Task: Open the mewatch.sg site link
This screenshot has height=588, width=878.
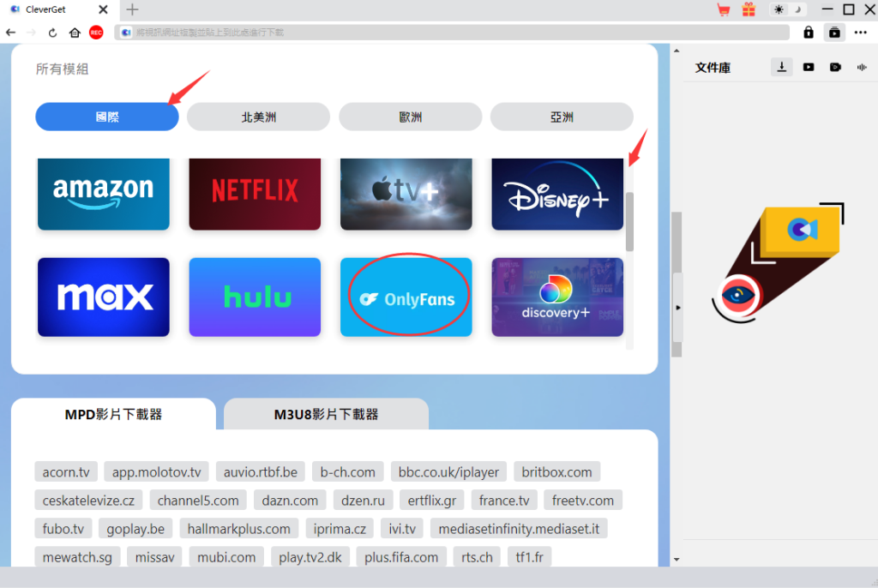Action: click(x=77, y=557)
